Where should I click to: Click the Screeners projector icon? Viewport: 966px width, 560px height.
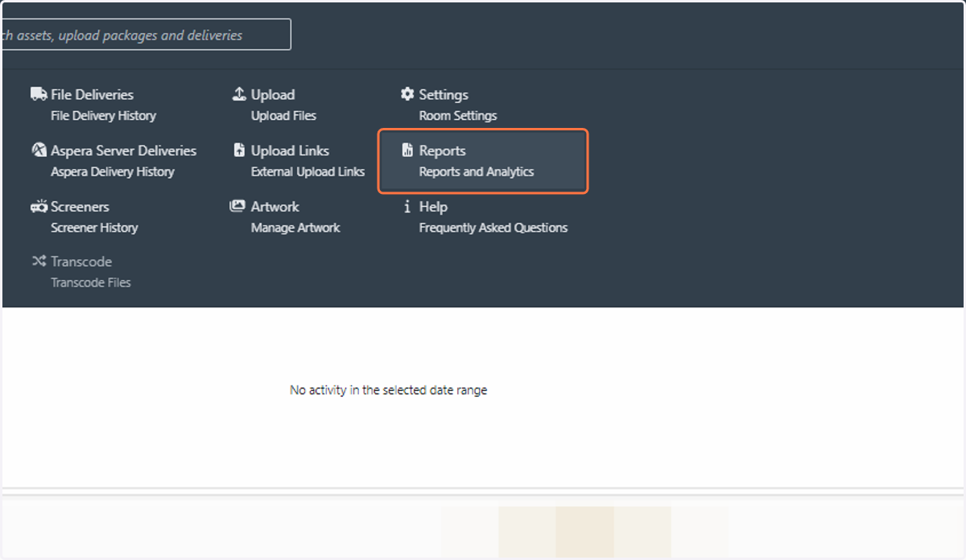[x=39, y=207]
